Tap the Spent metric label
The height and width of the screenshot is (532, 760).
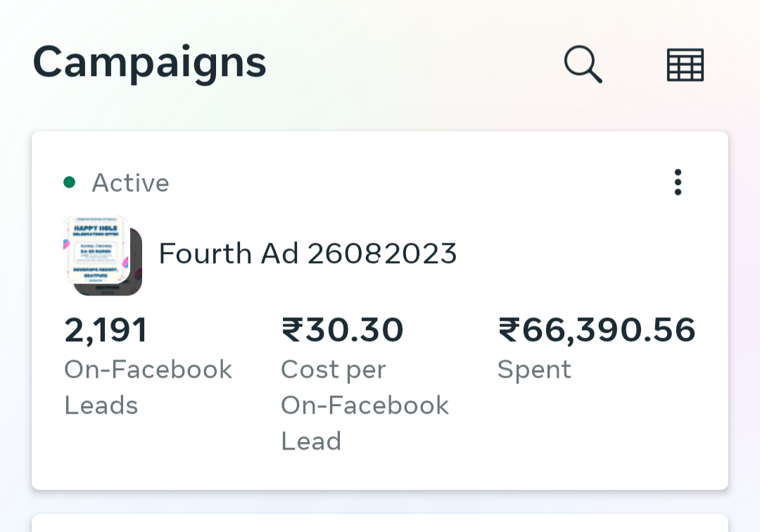(x=534, y=370)
